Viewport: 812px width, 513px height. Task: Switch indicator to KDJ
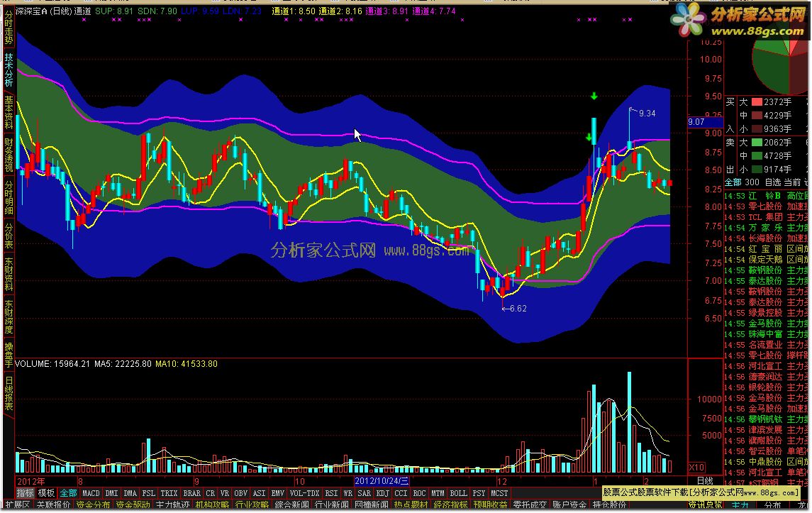click(383, 493)
